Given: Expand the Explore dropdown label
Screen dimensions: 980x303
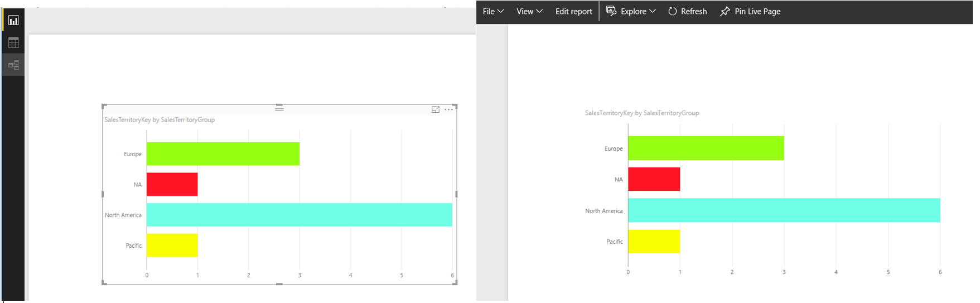Looking at the screenshot, I should point(634,11).
